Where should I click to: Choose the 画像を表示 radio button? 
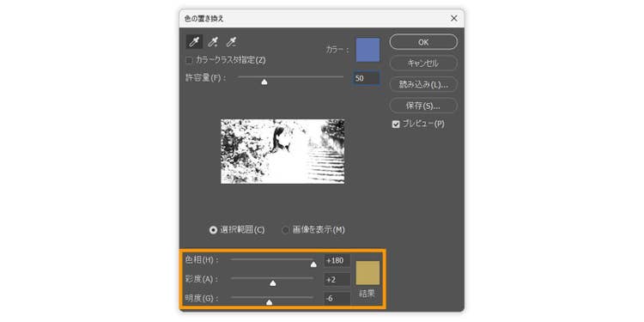point(285,230)
